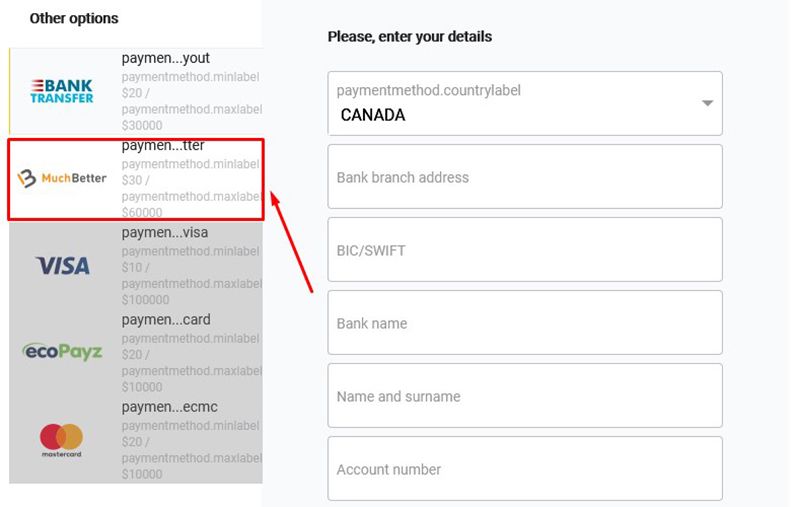Focus the Account number field
The image size is (800, 507).
coord(524,469)
